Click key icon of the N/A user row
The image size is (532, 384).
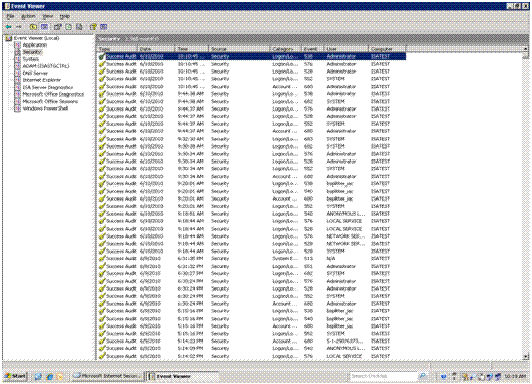tap(102, 259)
